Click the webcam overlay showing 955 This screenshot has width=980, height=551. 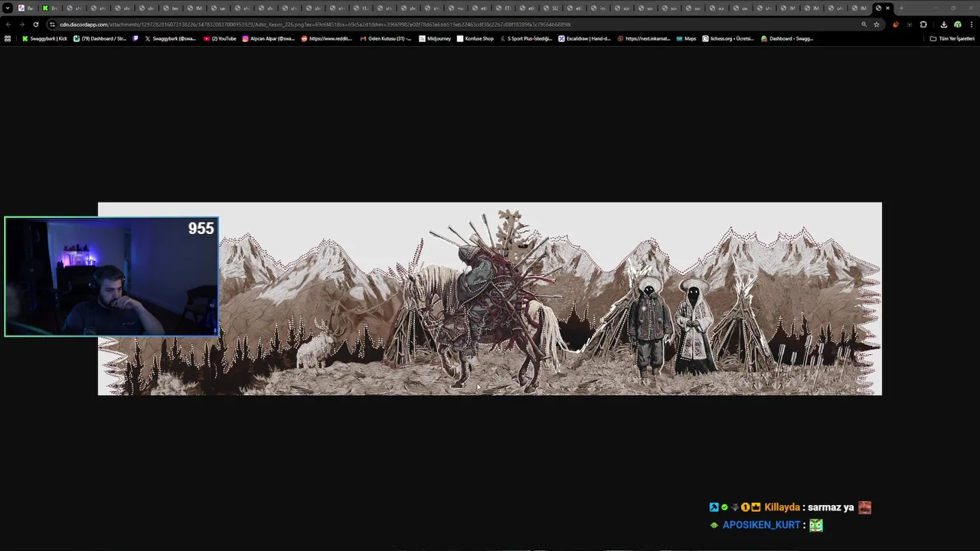coord(111,277)
